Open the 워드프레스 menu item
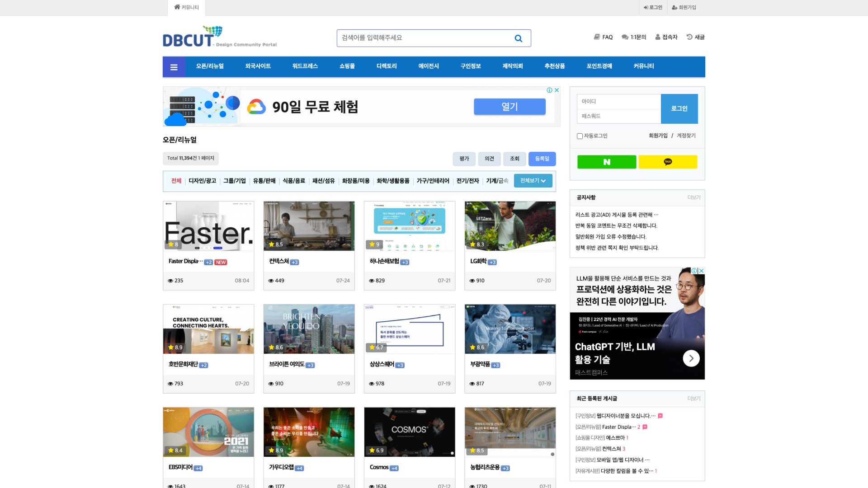 pos(305,66)
